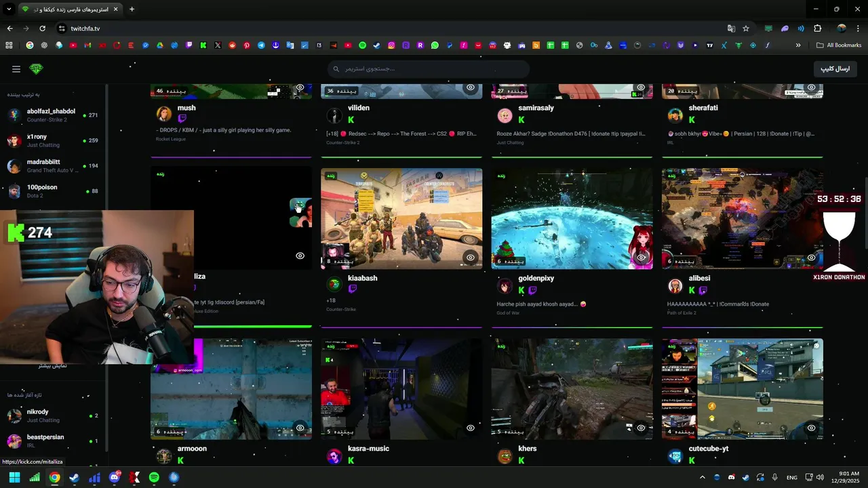Click the ارسال کلیپ button
This screenshot has height=488, width=868.
[835, 69]
